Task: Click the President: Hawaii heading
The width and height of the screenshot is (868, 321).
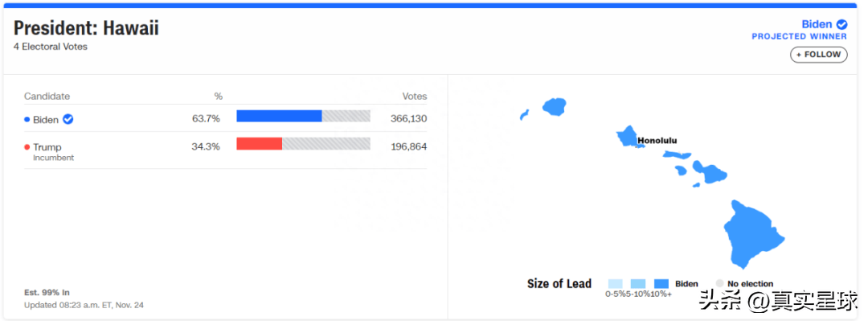Action: [86, 27]
